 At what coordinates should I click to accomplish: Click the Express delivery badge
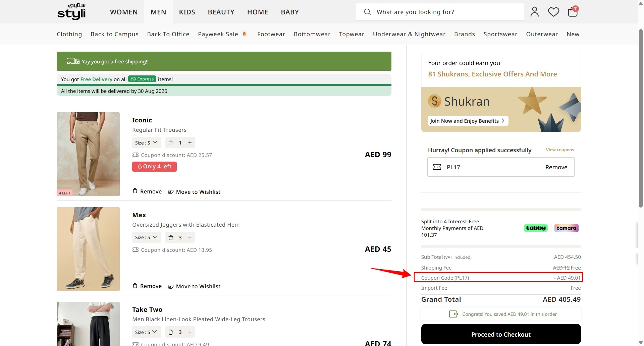tap(142, 79)
